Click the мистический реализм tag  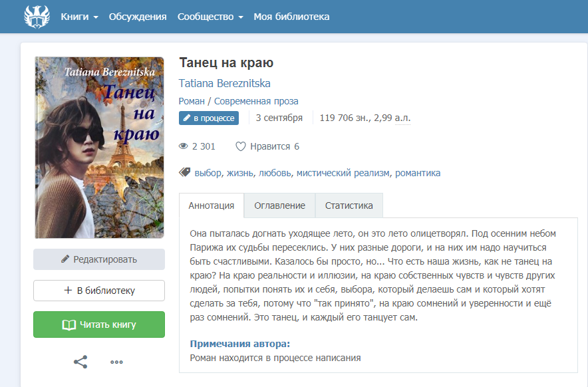pos(343,173)
